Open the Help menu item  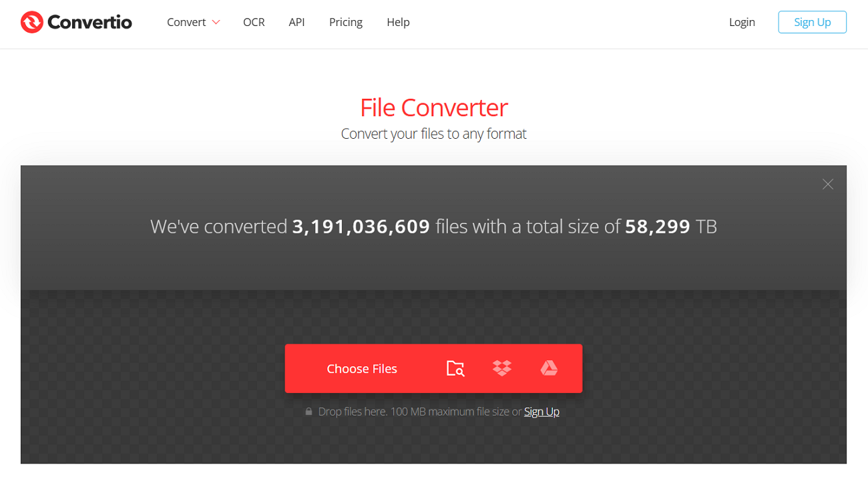coord(398,22)
